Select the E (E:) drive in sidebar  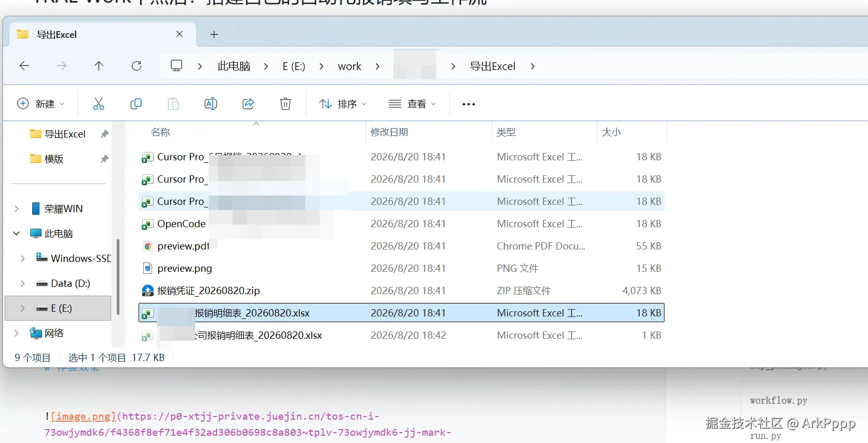58,308
